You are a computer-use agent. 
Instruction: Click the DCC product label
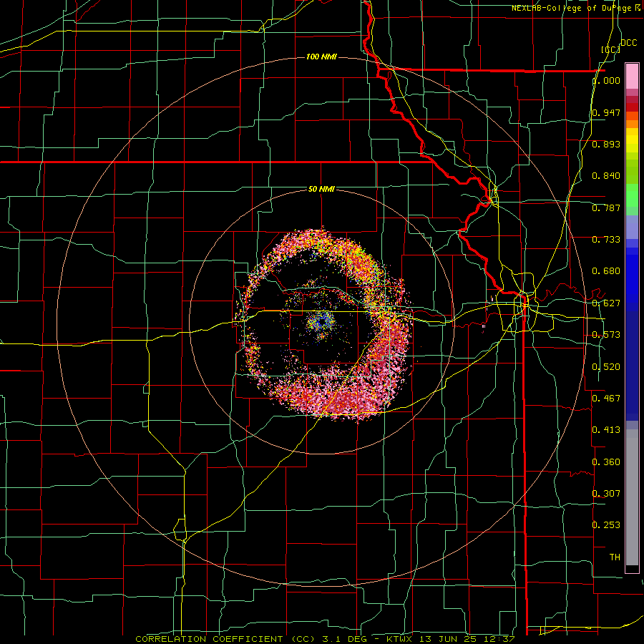coord(629,43)
